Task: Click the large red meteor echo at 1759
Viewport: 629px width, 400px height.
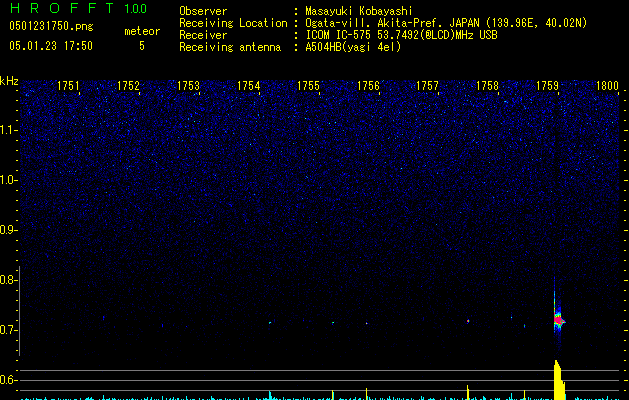Action: (x=558, y=320)
